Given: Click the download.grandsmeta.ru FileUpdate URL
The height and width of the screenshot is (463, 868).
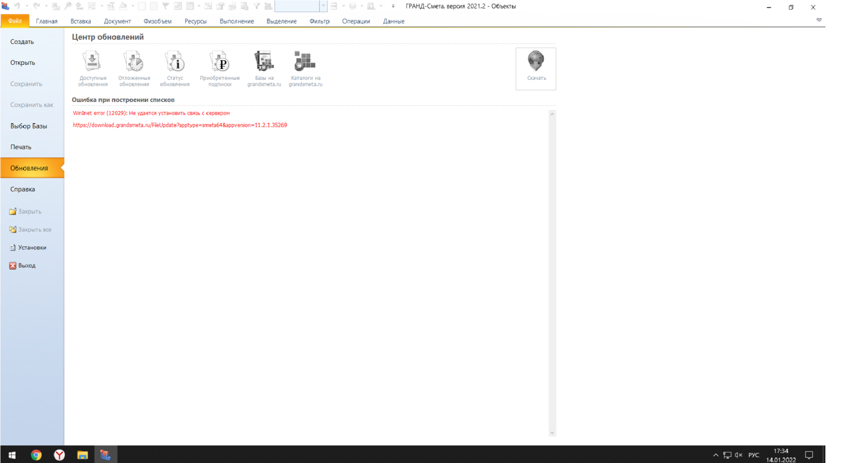Looking at the screenshot, I should [180, 125].
